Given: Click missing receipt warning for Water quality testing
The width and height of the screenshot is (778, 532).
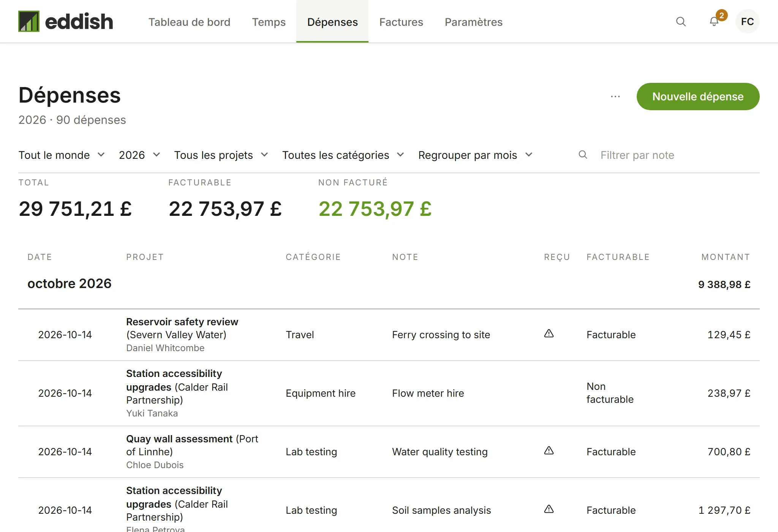Looking at the screenshot, I should pos(549,451).
